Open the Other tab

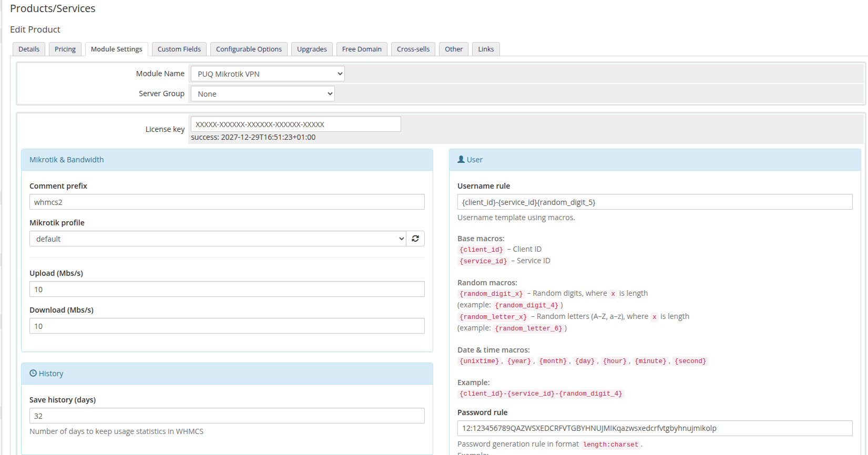(454, 49)
